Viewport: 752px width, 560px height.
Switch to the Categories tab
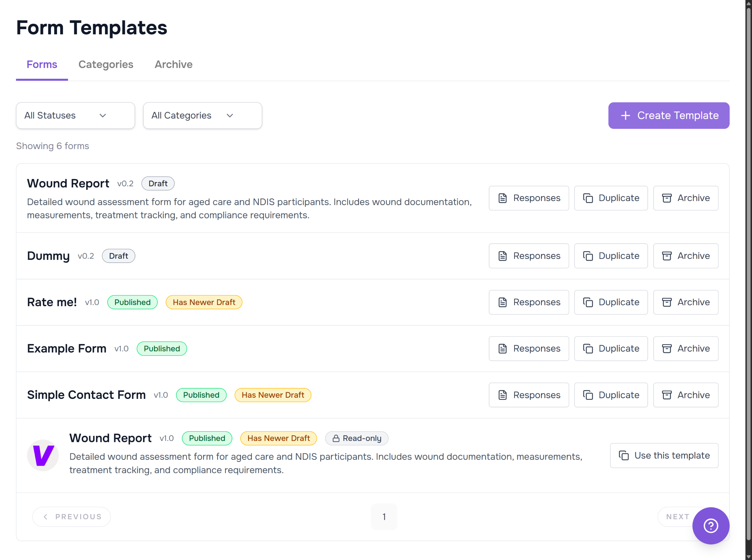point(105,64)
